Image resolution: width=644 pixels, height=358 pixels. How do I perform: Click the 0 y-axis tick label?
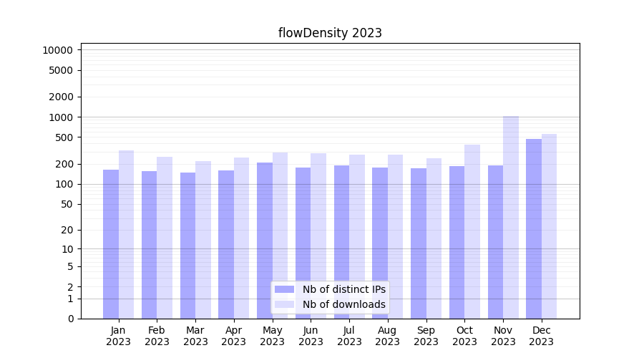click(70, 319)
